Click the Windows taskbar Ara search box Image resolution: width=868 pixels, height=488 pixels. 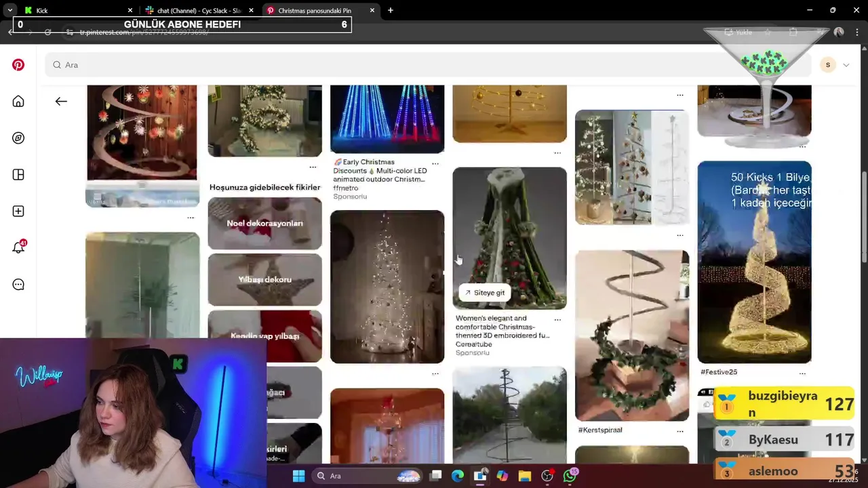368,476
